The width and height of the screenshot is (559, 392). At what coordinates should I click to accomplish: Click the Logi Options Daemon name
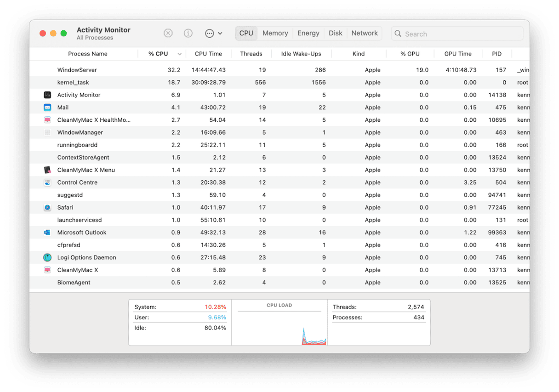coord(86,257)
